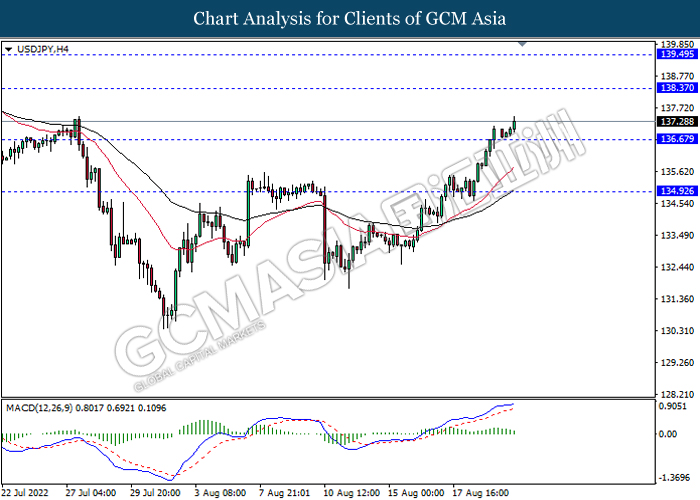
Task: Click the 15 Aug 00:00 time label
Action: coord(416,493)
